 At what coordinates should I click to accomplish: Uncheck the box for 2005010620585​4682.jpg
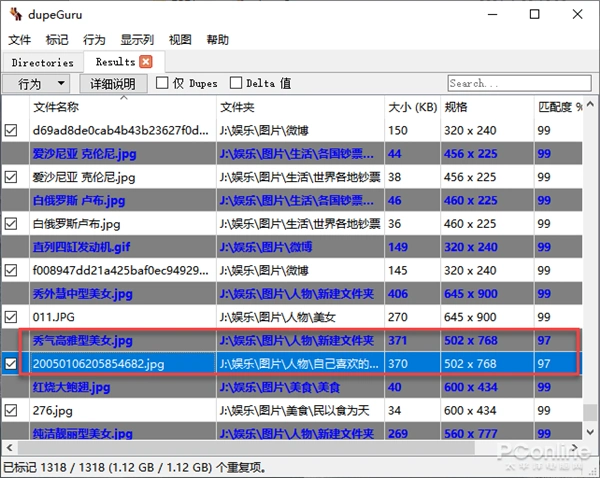pos(12,365)
